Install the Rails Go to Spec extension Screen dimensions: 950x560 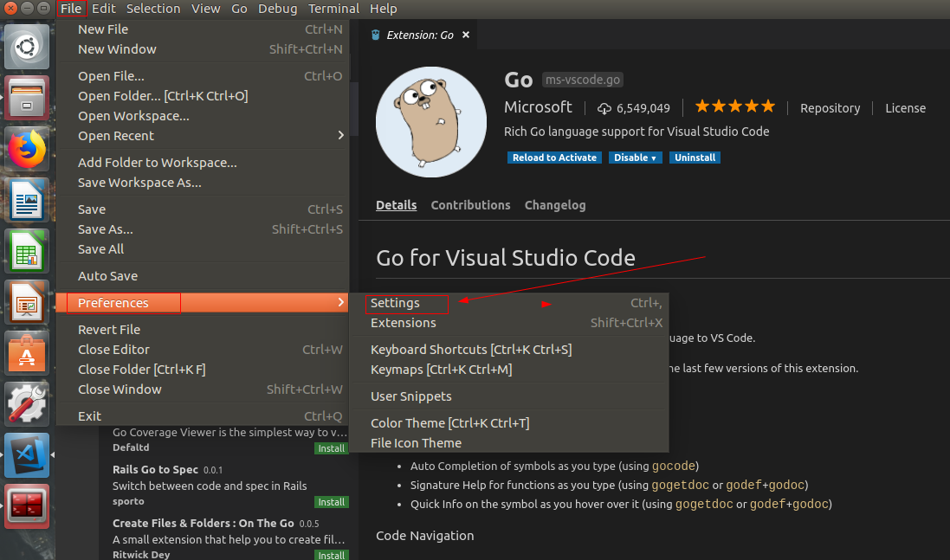tap(331, 502)
